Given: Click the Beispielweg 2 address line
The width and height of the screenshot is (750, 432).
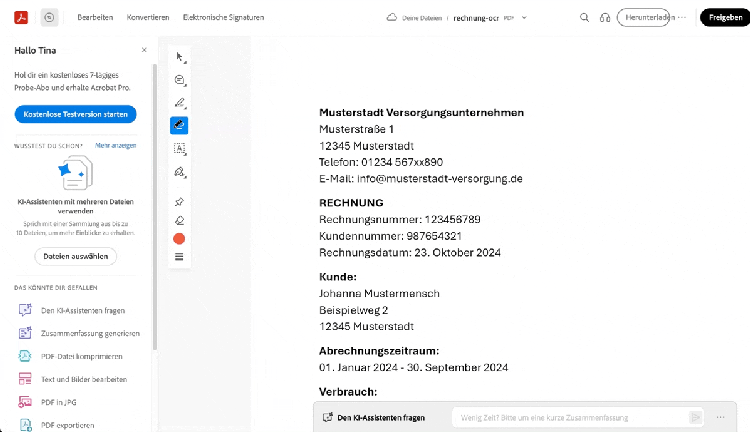Looking at the screenshot, I should click(353, 310).
